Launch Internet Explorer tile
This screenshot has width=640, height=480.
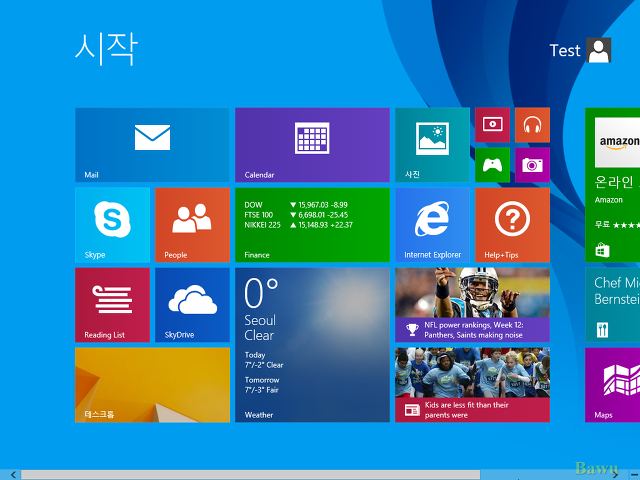[432, 225]
